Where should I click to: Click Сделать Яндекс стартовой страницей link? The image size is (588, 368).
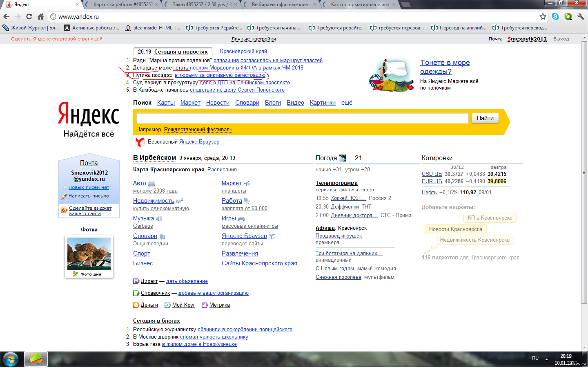pos(57,39)
